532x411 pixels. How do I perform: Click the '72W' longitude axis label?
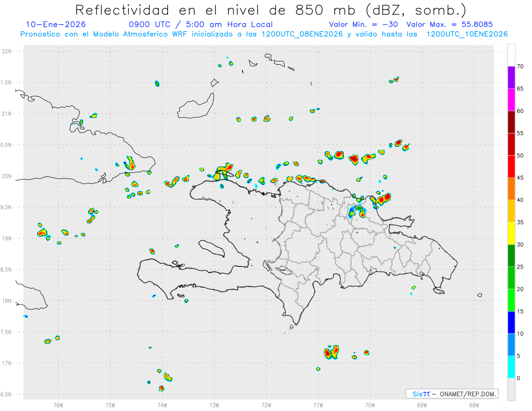click(266, 405)
